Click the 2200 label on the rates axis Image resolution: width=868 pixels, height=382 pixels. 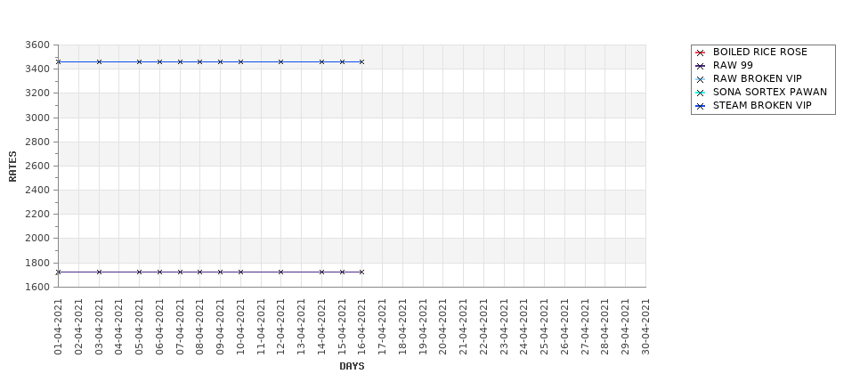click(37, 214)
